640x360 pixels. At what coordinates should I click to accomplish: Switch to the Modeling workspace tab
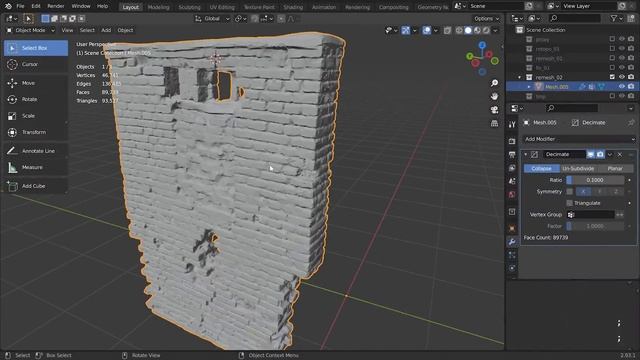coord(158,7)
